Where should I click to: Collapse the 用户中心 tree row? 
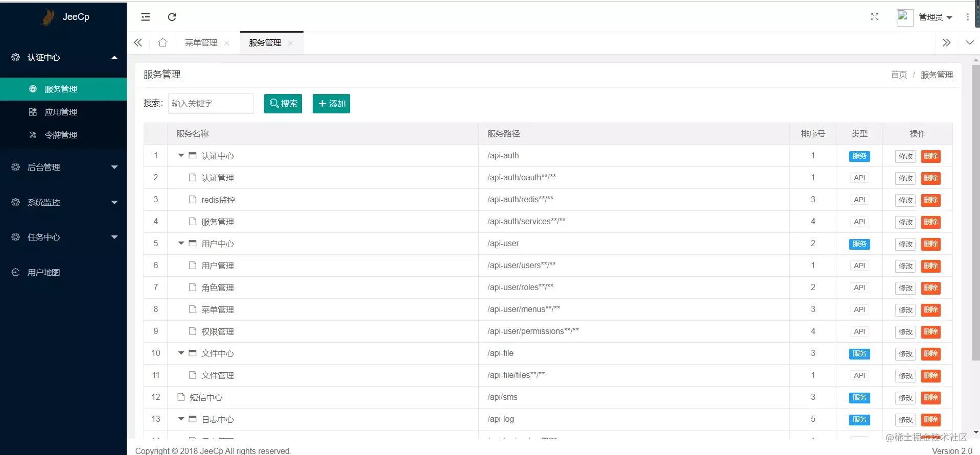(181, 243)
